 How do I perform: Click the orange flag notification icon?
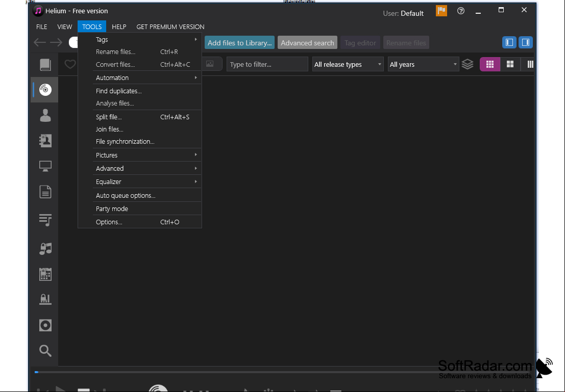(441, 11)
